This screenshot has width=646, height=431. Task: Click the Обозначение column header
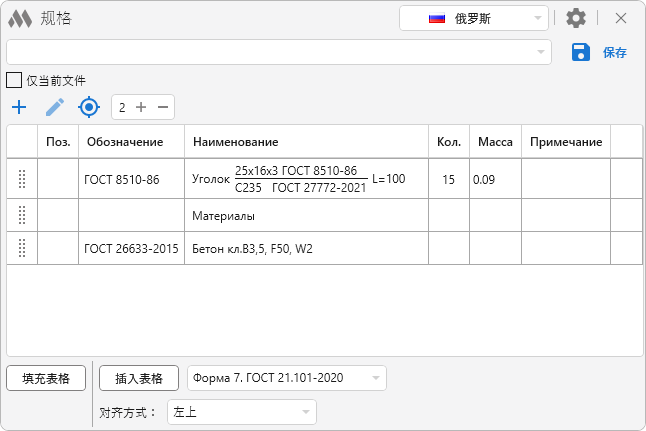coord(131,142)
